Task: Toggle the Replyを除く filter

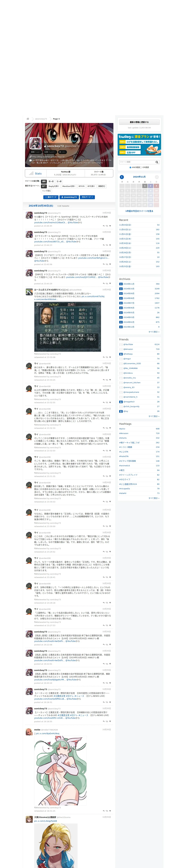Action: coord(54,186)
